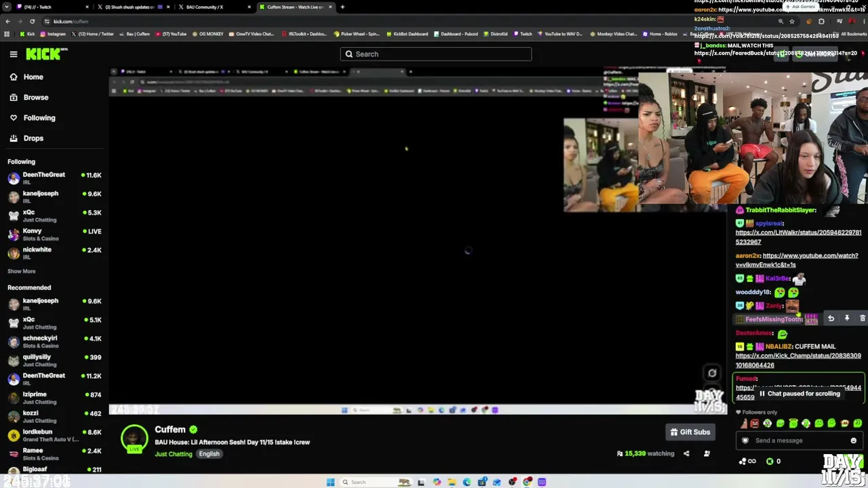The width and height of the screenshot is (868, 488).
Task: Click the chat message input field
Action: pos(799,441)
